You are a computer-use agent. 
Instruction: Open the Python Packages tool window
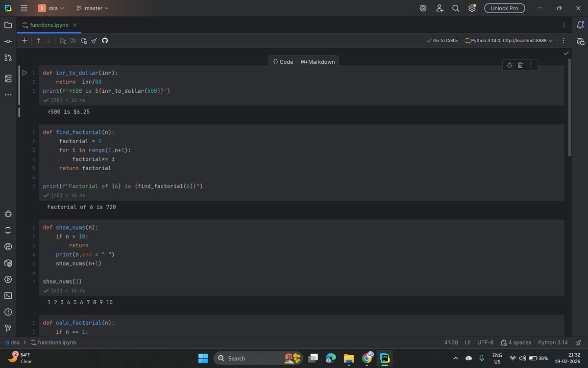click(8, 263)
